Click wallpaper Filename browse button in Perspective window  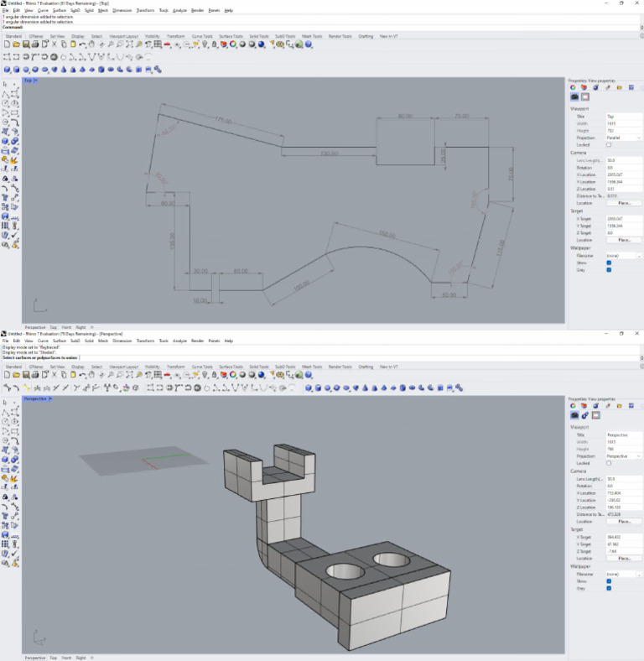[x=639, y=574]
